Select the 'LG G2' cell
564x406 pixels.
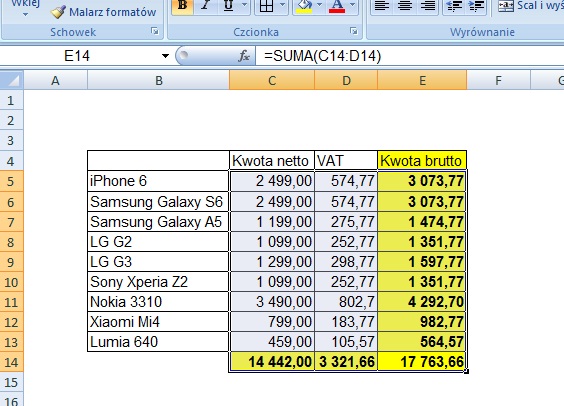(x=158, y=242)
